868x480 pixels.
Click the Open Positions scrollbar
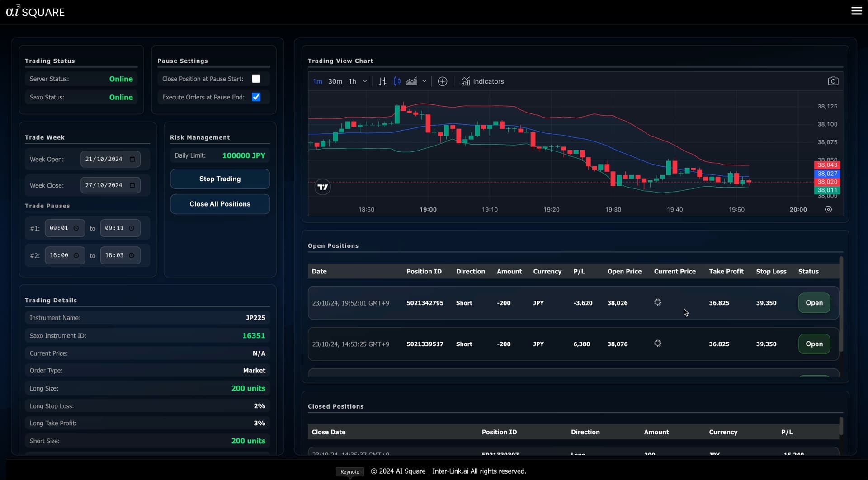coord(841,304)
